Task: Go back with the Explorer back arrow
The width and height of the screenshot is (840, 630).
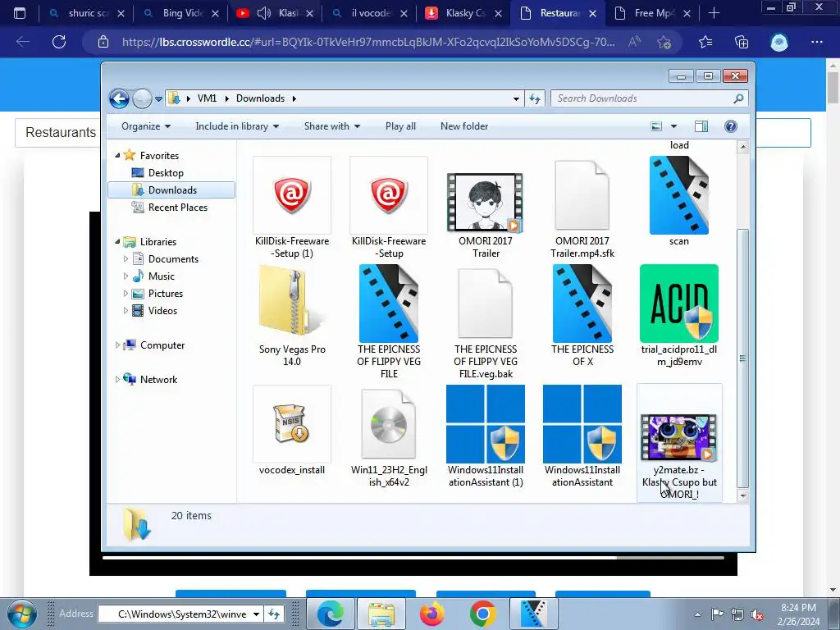Action: (x=119, y=98)
